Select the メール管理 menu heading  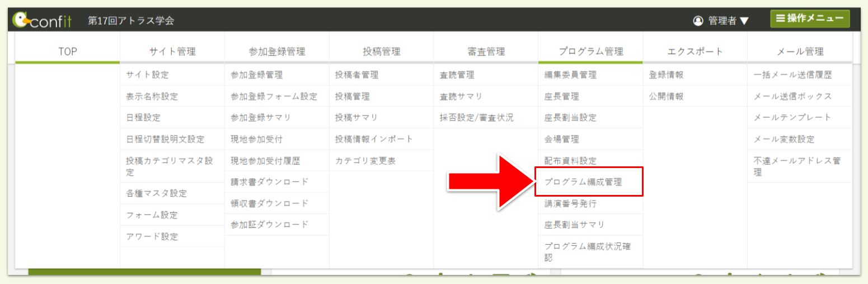point(800,52)
